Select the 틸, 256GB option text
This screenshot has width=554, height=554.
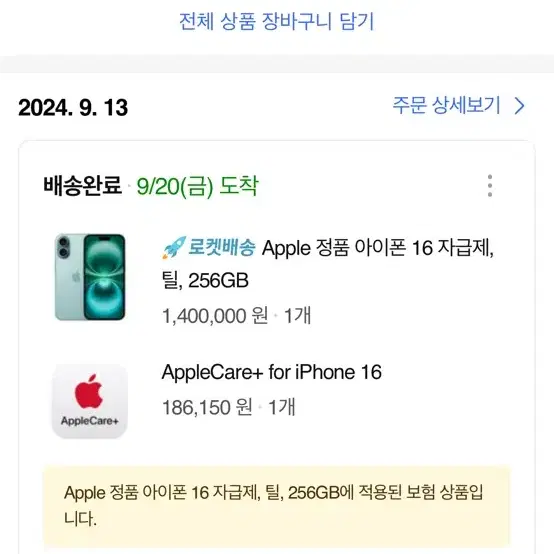[x=205, y=281]
